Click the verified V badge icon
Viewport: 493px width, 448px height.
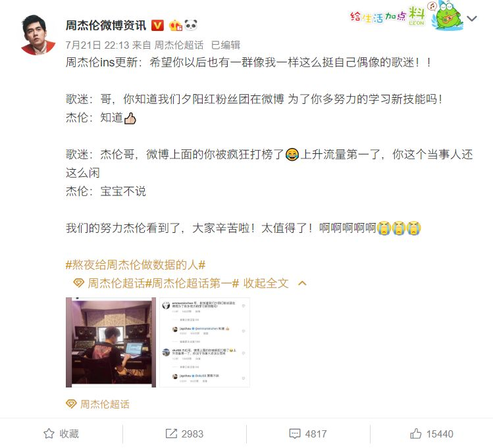157,25
